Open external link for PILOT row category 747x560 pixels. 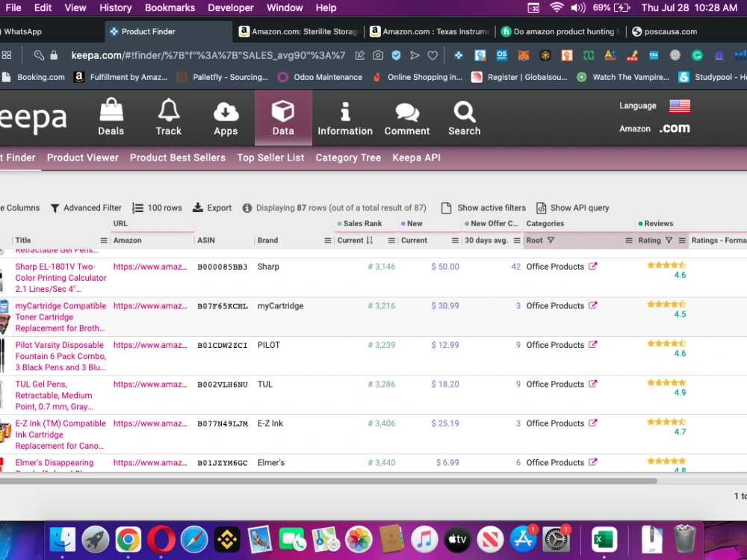(592, 344)
